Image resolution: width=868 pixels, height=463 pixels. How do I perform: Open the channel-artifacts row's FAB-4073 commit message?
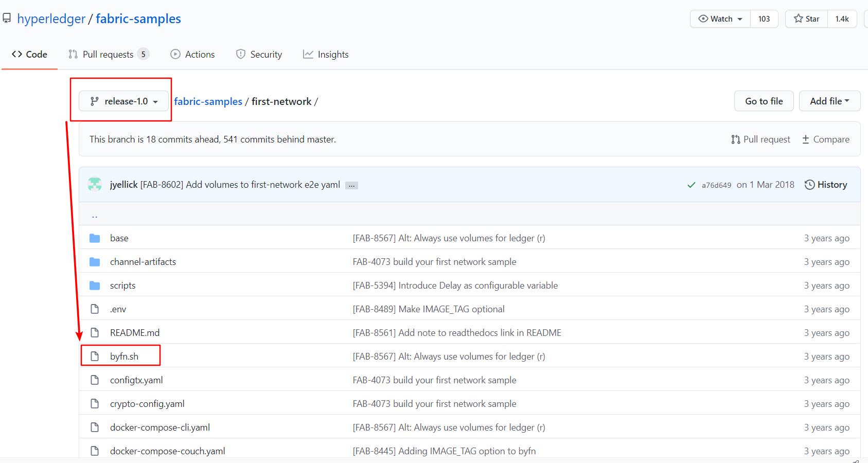tap(434, 262)
